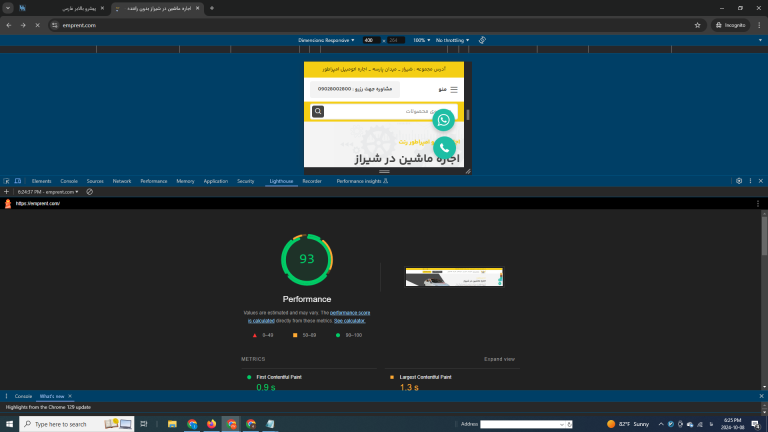This screenshot has width=768, height=432.
Task: Clear all Lighthouse reports icon
Action: tap(90, 192)
